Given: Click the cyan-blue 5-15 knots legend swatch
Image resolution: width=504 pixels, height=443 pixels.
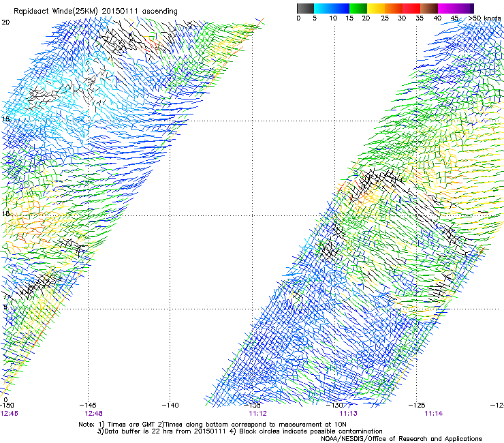Looking at the screenshot, I should point(332,8).
